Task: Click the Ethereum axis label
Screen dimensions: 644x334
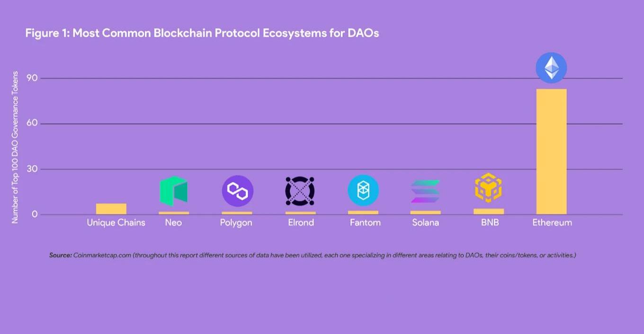Action: [x=552, y=222]
